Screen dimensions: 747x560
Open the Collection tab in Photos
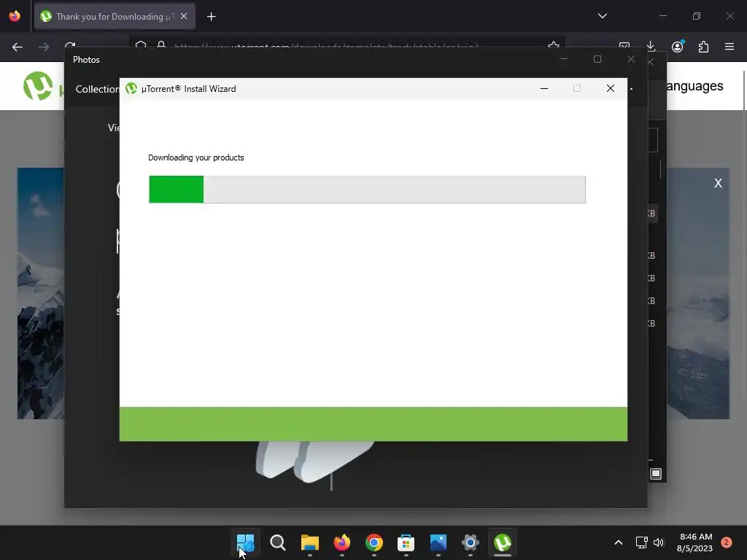click(x=97, y=89)
